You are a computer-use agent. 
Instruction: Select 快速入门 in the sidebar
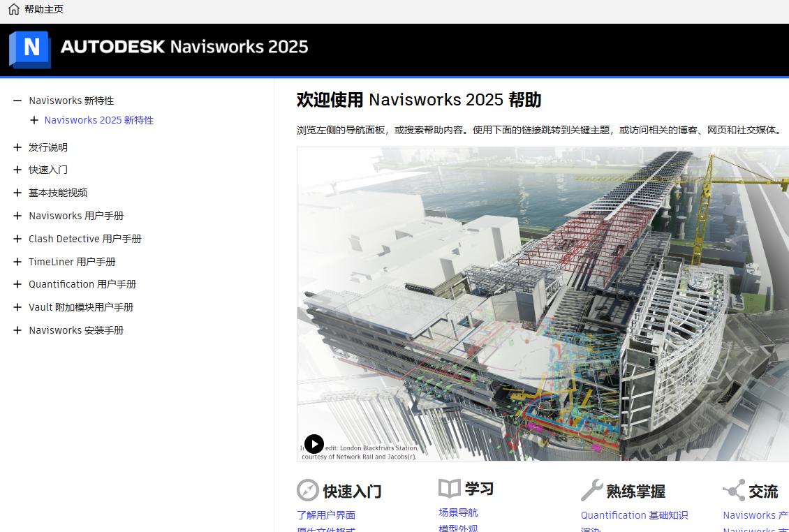click(47, 170)
